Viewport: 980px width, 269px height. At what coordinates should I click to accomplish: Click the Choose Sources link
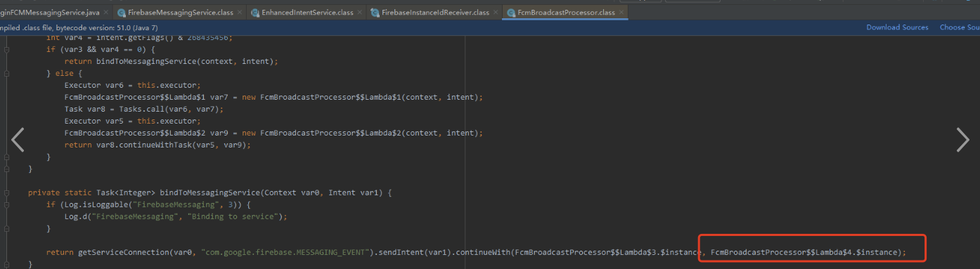click(x=960, y=27)
